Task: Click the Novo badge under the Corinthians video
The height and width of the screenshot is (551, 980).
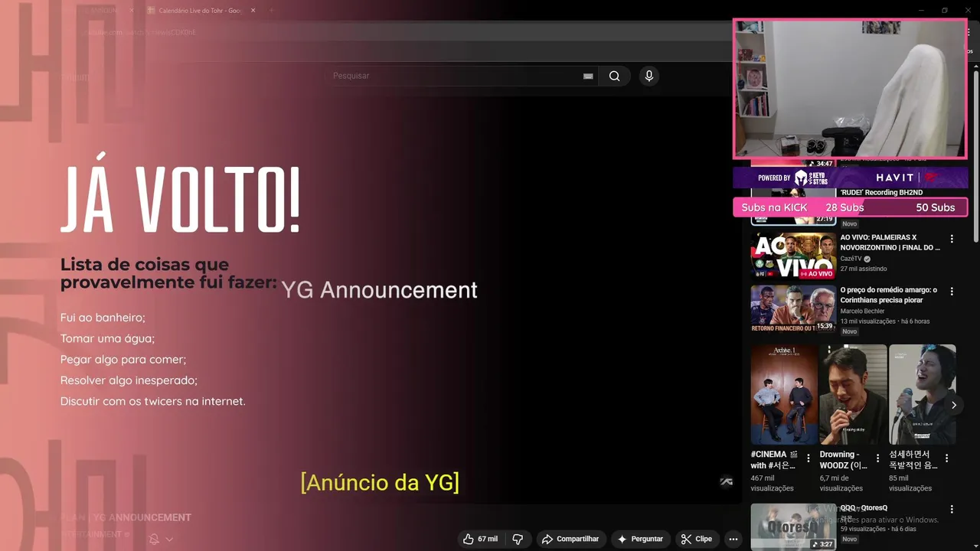Action: tap(850, 331)
